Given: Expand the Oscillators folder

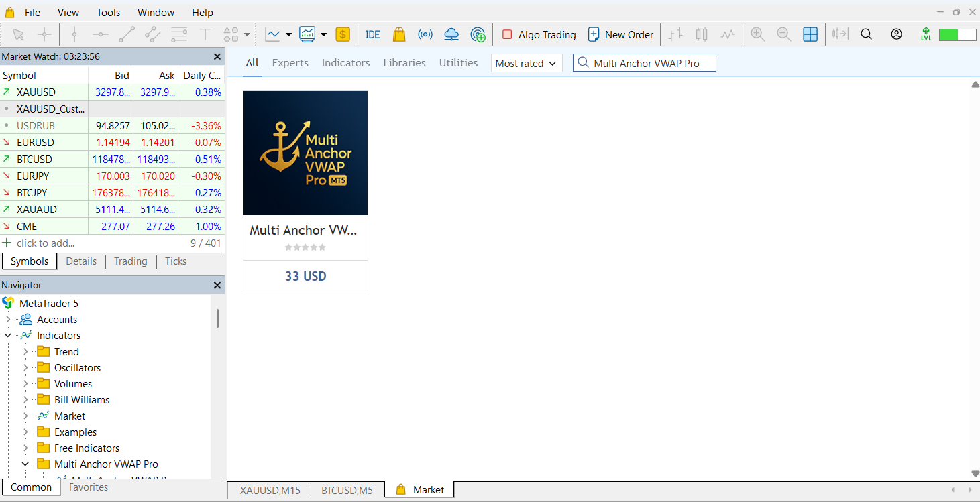Looking at the screenshot, I should pyautogui.click(x=25, y=368).
